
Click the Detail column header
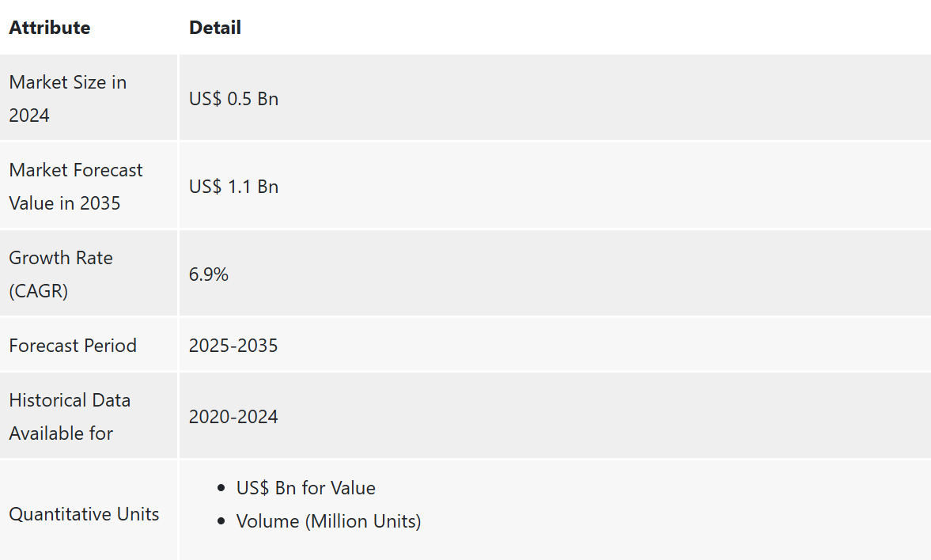click(215, 28)
